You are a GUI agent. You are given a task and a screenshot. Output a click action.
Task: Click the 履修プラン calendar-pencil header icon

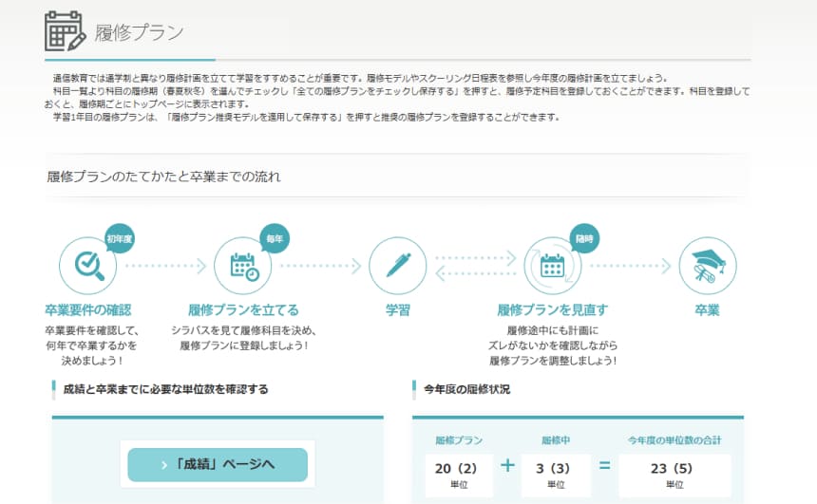click(66, 31)
